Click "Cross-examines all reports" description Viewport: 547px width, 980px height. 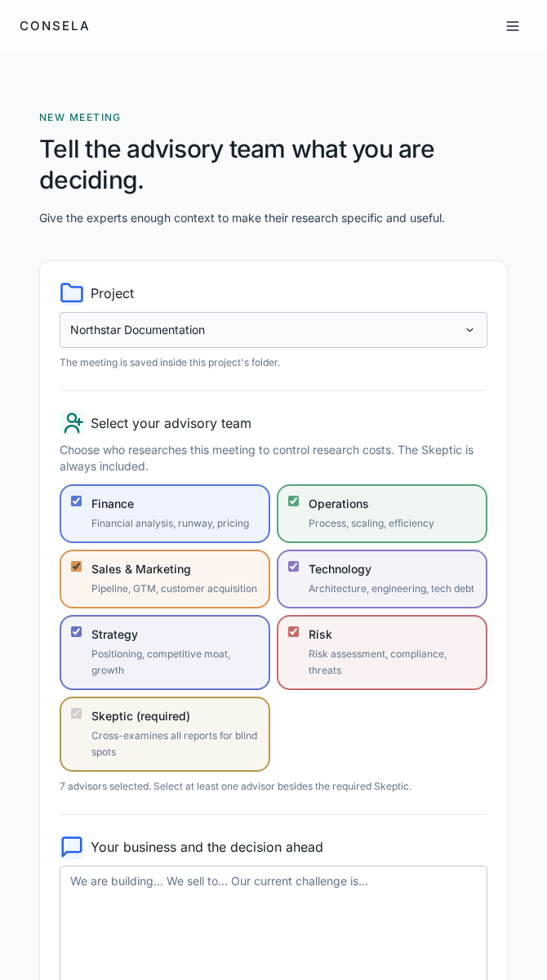click(x=174, y=744)
